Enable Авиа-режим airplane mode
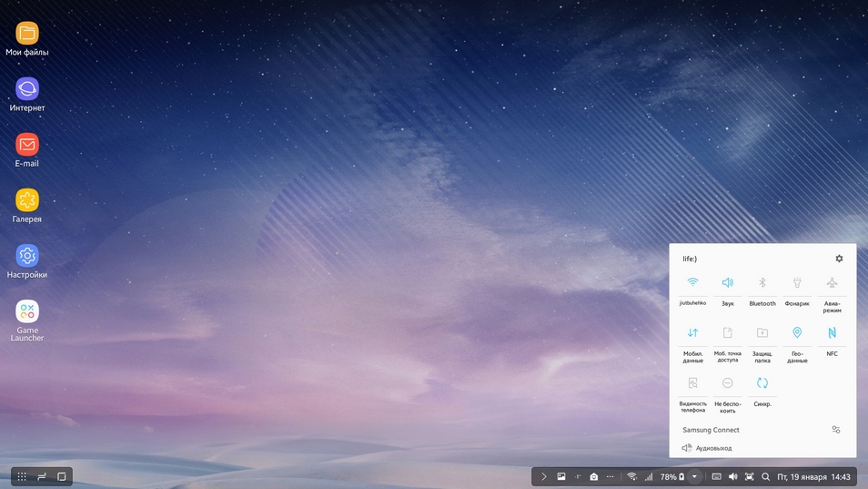The image size is (868, 489). click(832, 293)
